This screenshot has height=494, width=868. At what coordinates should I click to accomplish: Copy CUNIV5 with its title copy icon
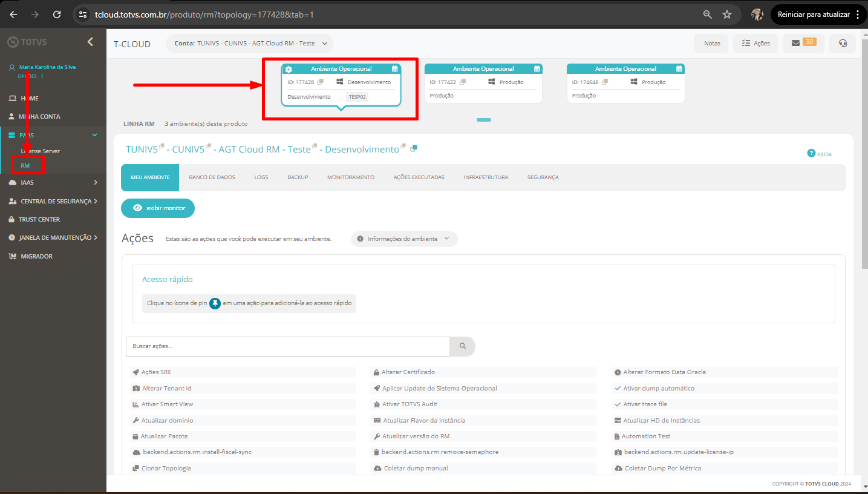tap(209, 147)
